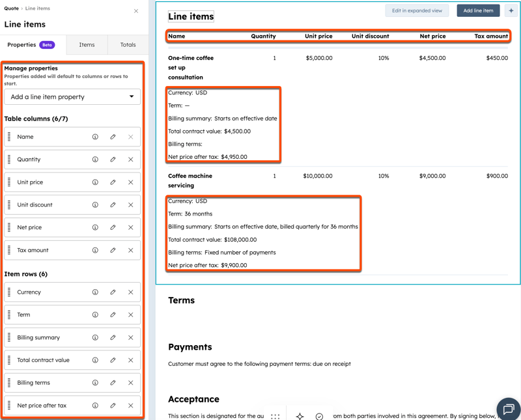Click the Add line item button
This screenshot has width=521, height=420.
(x=478, y=11)
